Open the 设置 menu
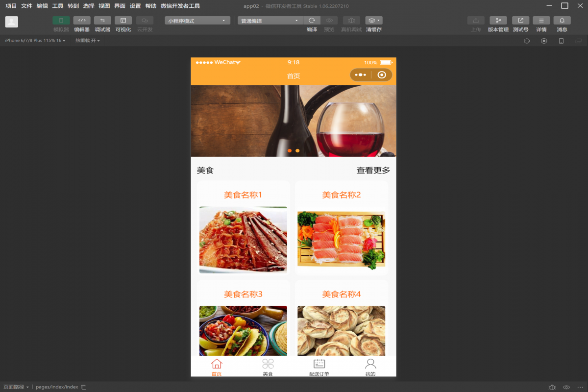This screenshot has width=588, height=392. 135,6
